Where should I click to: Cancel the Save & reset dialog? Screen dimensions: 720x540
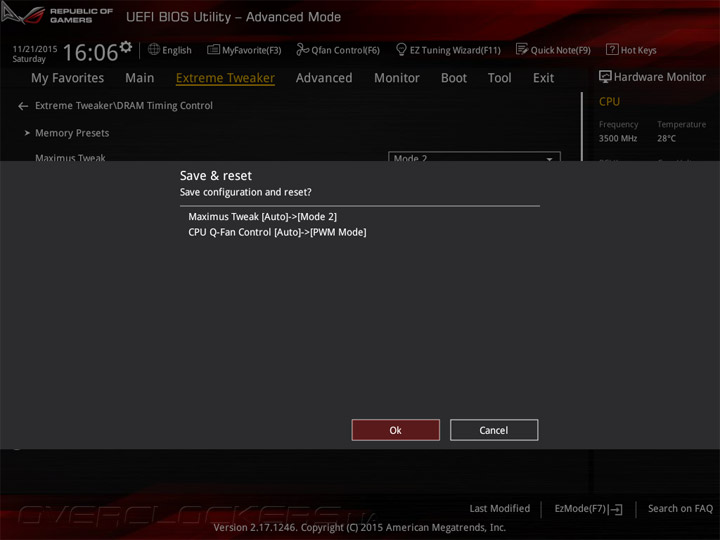[x=494, y=430]
